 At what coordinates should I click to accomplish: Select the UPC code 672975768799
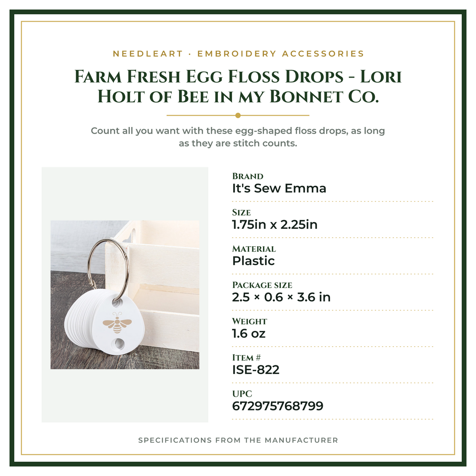[278, 406]
